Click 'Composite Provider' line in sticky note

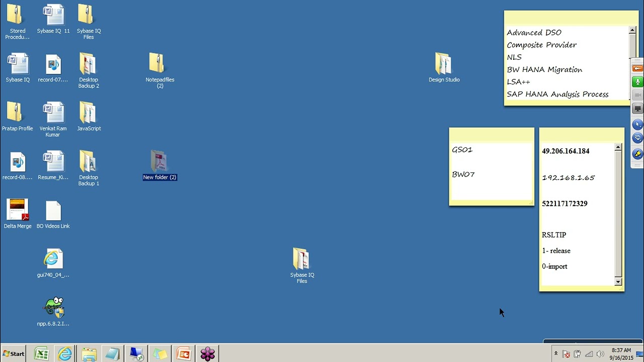pos(542,45)
